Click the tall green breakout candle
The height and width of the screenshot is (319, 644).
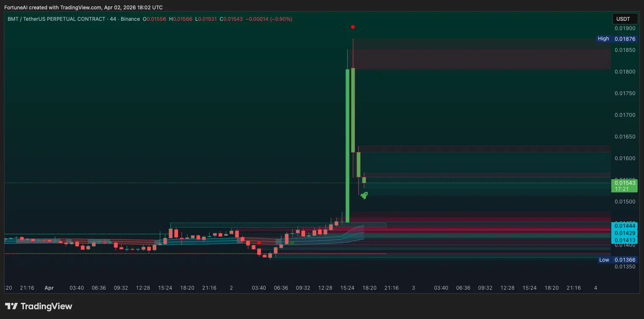(347, 146)
